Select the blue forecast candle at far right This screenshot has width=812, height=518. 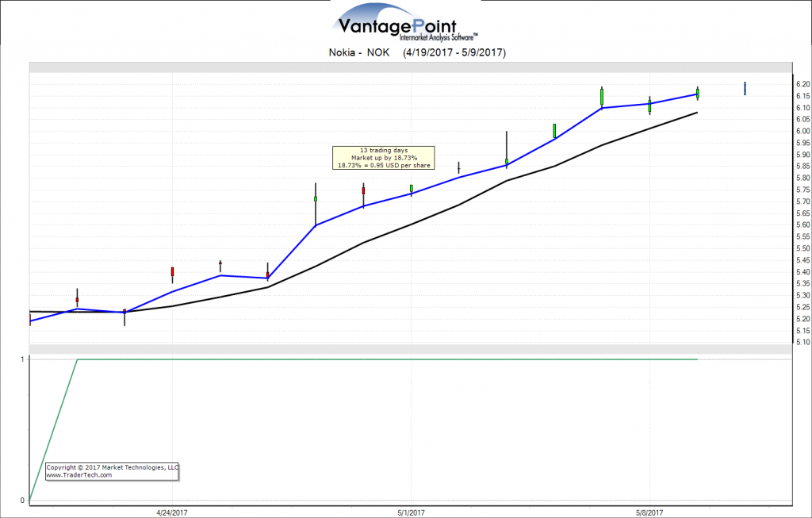point(745,89)
